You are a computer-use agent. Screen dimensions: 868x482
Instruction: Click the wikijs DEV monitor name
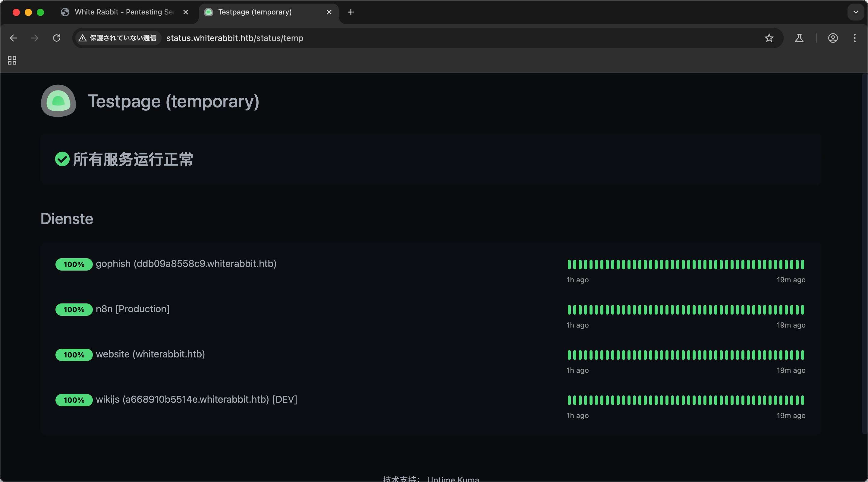click(196, 399)
